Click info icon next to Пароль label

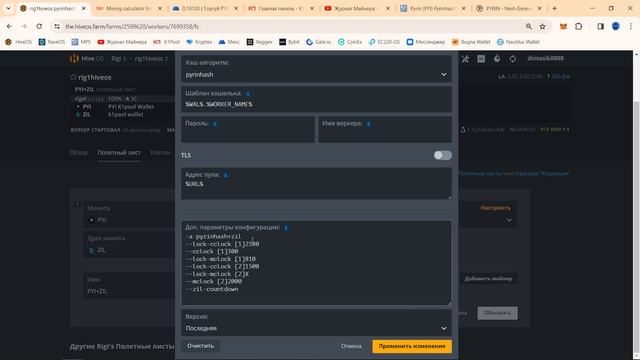[x=215, y=123]
